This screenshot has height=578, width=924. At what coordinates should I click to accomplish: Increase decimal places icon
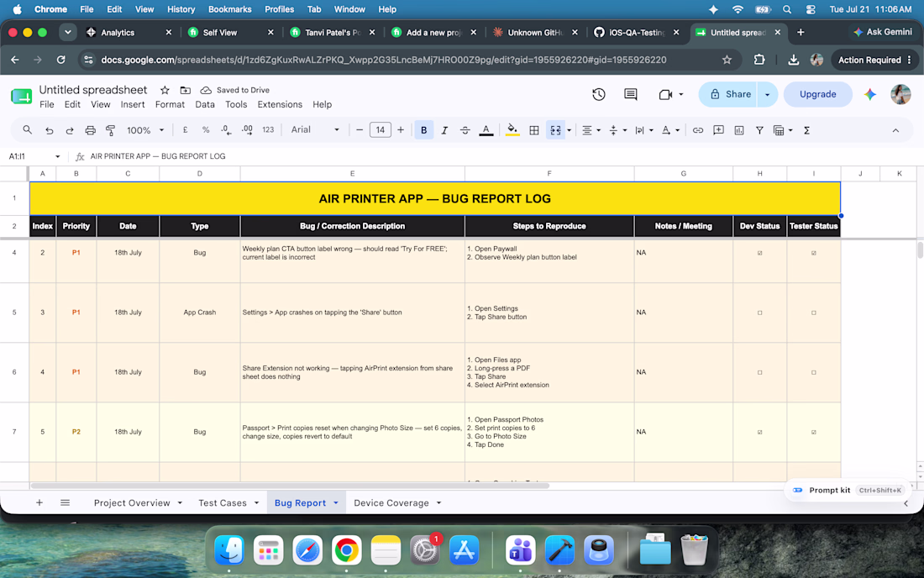pos(248,129)
